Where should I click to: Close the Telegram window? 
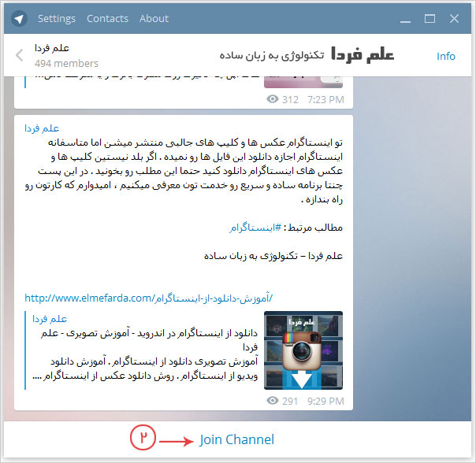[x=456, y=18]
